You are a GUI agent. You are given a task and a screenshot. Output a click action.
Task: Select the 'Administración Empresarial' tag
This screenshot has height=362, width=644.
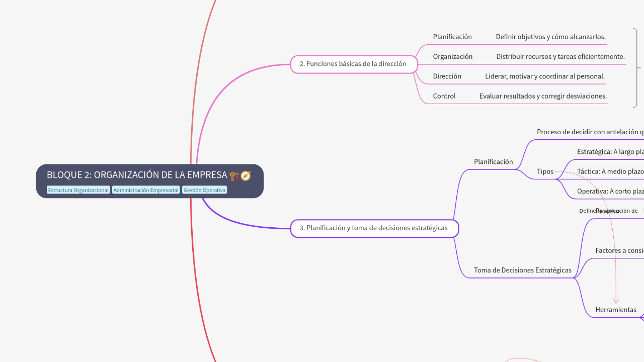pos(145,190)
